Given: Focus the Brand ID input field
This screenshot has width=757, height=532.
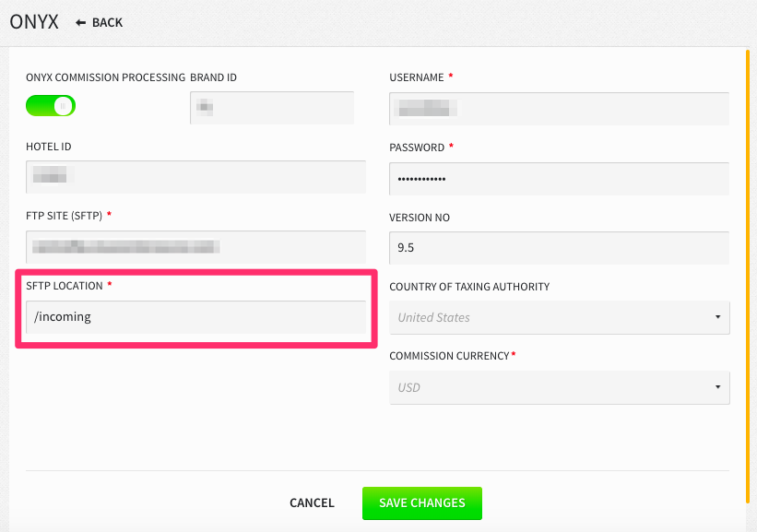Looking at the screenshot, I should pos(272,108).
